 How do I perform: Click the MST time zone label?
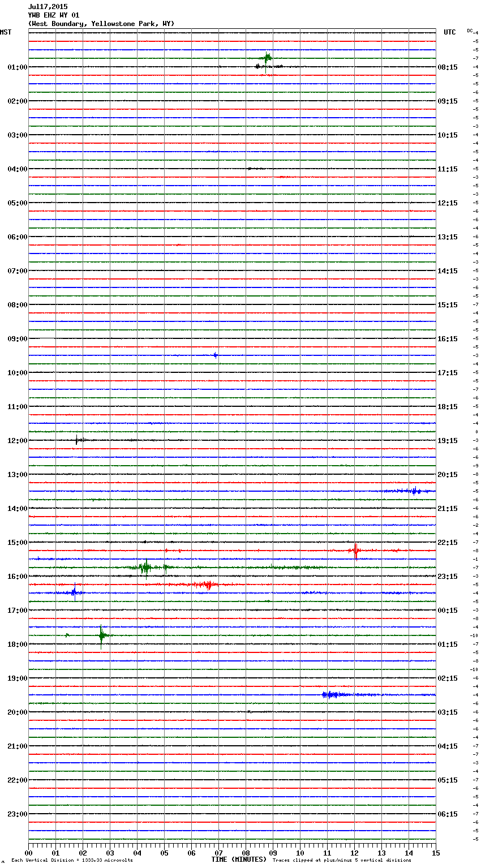pos(6,32)
